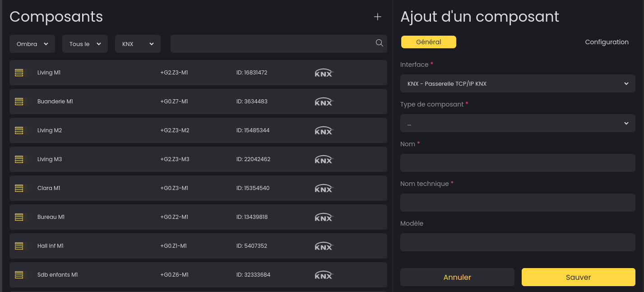This screenshot has width=644, height=292.
Task: Focus the Nom technique input field
Action: [x=517, y=203]
